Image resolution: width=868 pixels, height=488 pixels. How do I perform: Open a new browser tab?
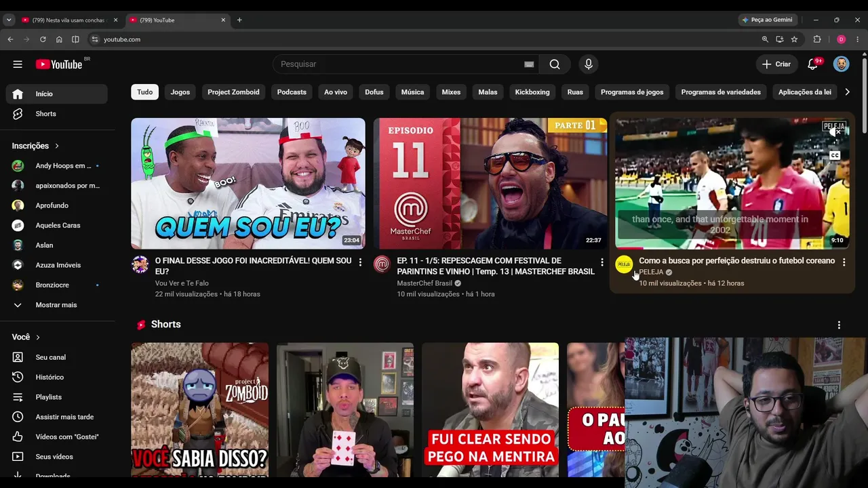pyautogui.click(x=239, y=20)
